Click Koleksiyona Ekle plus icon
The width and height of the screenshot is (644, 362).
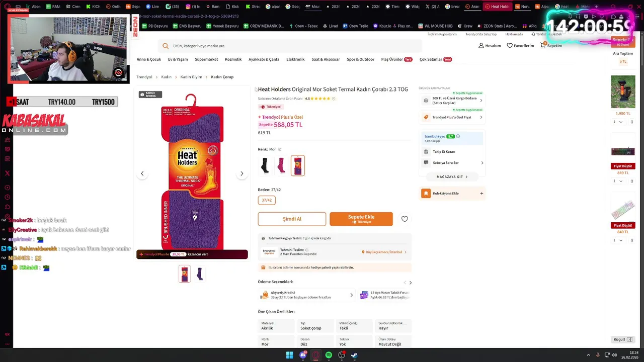pos(481,193)
